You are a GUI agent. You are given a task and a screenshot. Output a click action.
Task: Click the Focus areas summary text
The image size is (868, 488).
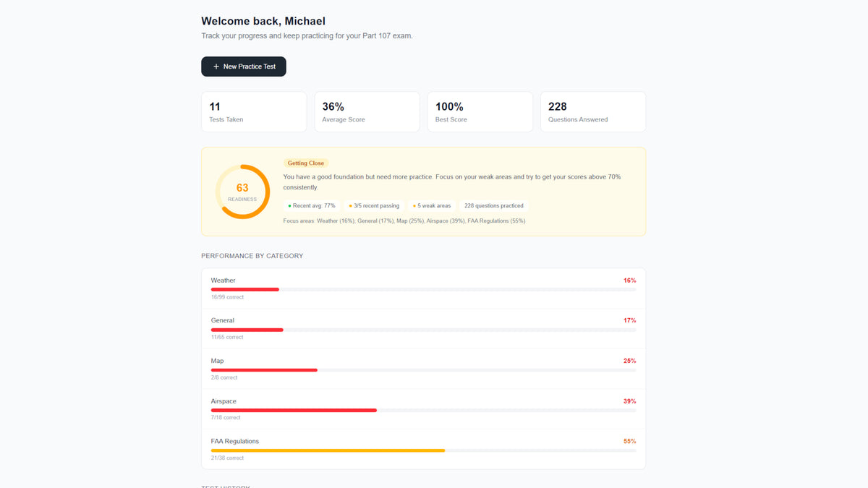point(404,221)
